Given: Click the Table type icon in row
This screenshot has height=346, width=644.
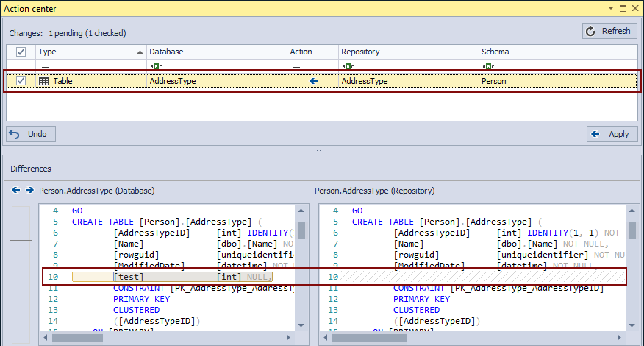Looking at the screenshot, I should [44, 81].
